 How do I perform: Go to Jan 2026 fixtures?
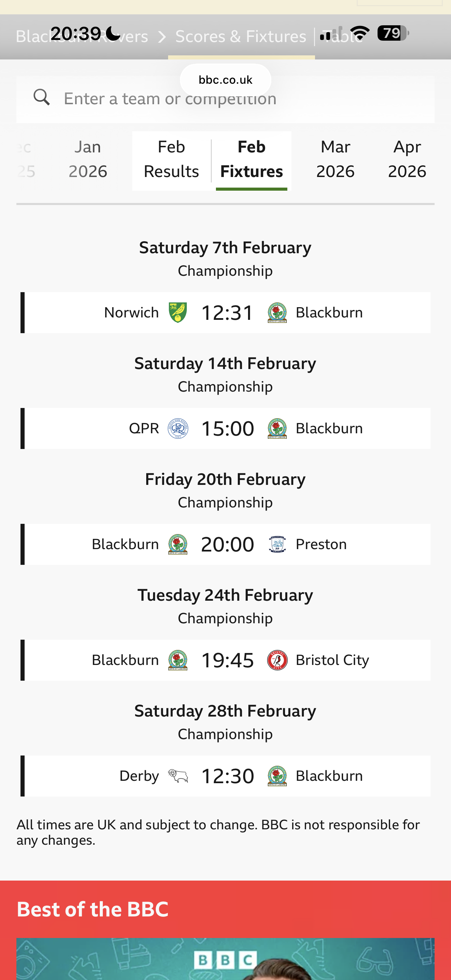[x=88, y=159]
